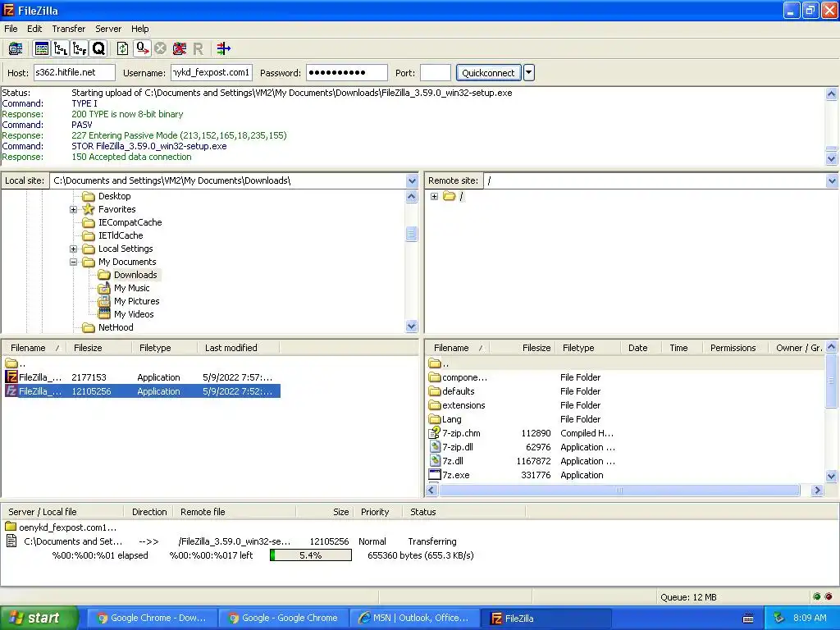Click the Port input field
This screenshot has height=630, width=840.
(x=436, y=73)
